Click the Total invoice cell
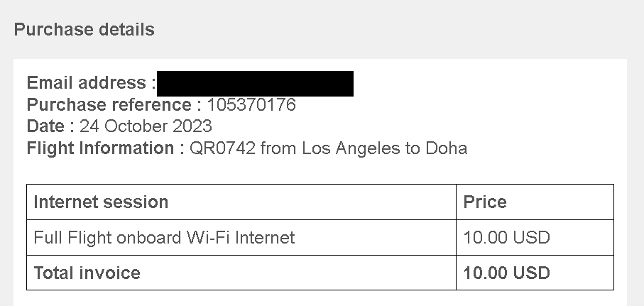This screenshot has width=644, height=306. point(241,273)
